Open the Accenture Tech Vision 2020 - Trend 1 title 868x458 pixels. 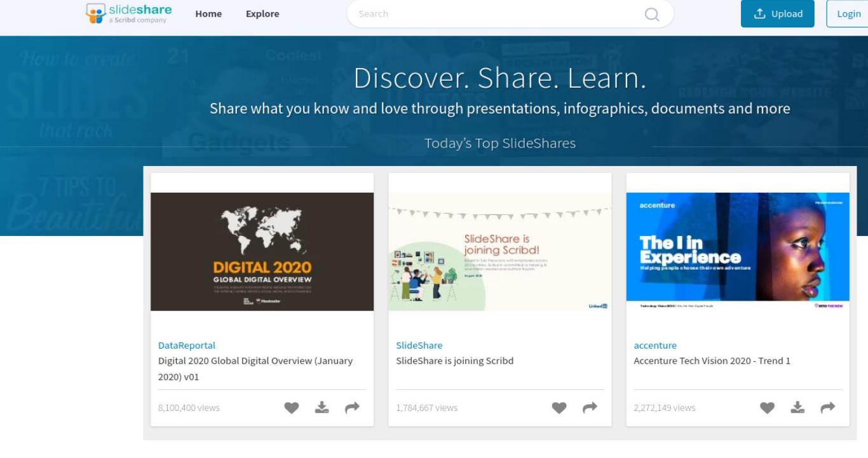[712, 361]
